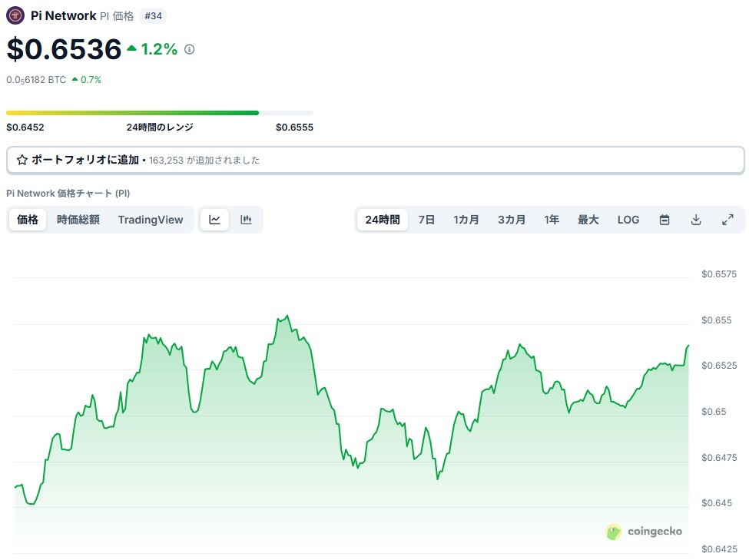Click the $0.6575 y-axis label
This screenshot has height=560, width=749.
pos(719,274)
